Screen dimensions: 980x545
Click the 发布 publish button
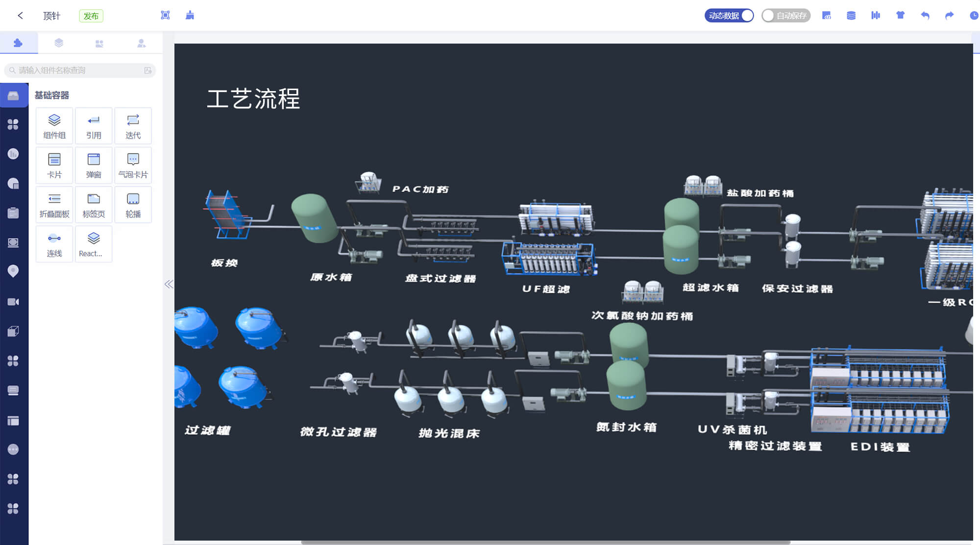(x=91, y=16)
